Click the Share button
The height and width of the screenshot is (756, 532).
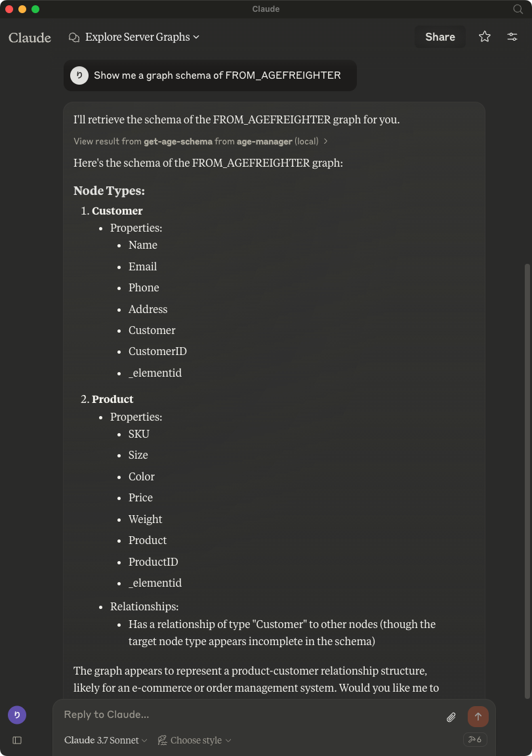tap(440, 37)
